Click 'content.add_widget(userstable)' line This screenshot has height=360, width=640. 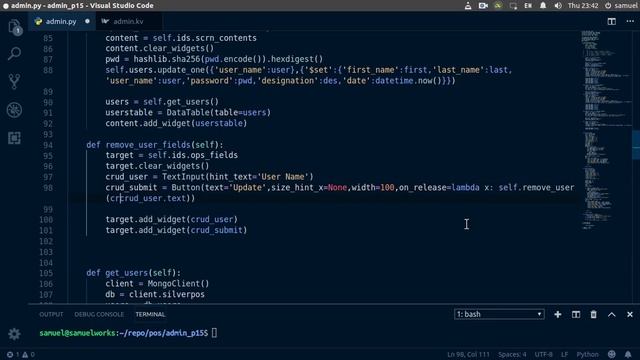point(176,123)
